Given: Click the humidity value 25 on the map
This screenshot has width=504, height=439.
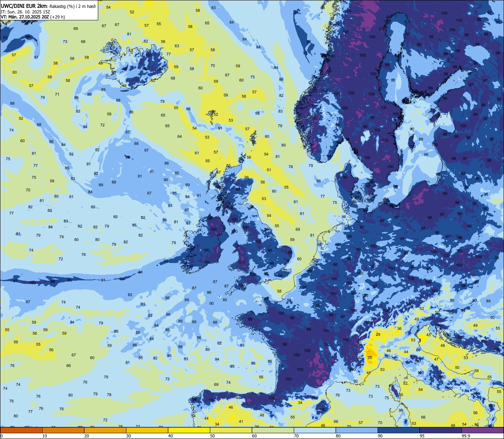Looking at the screenshot, I should point(369,357).
